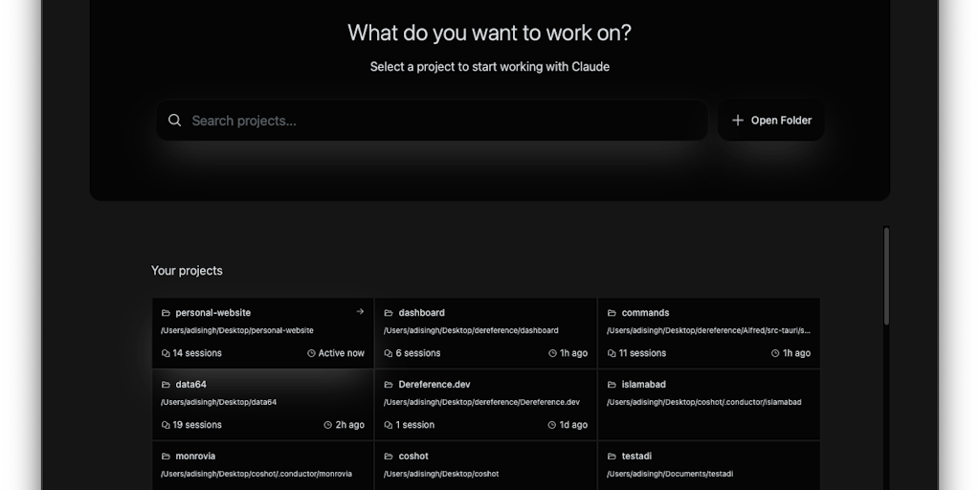
Task: Click clock icon beside 1d ago
Action: pyautogui.click(x=552, y=425)
